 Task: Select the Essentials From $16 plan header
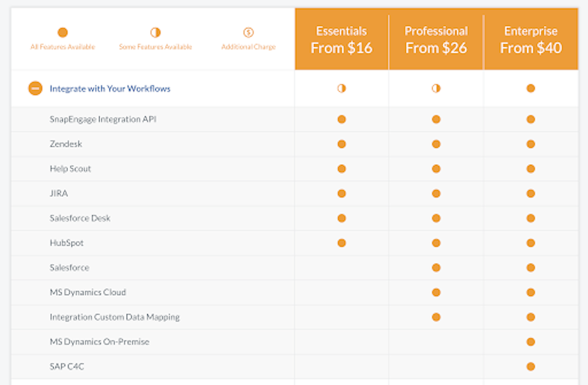click(x=341, y=39)
